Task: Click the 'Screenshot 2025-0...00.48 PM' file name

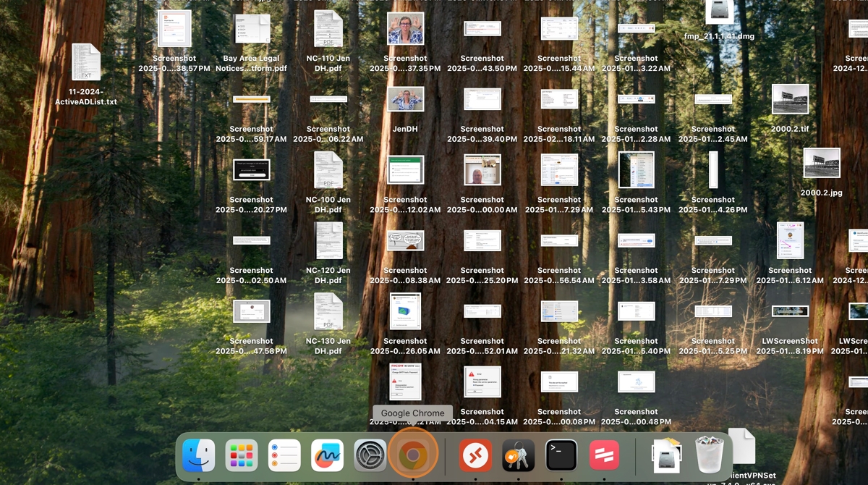Action: 637,416
